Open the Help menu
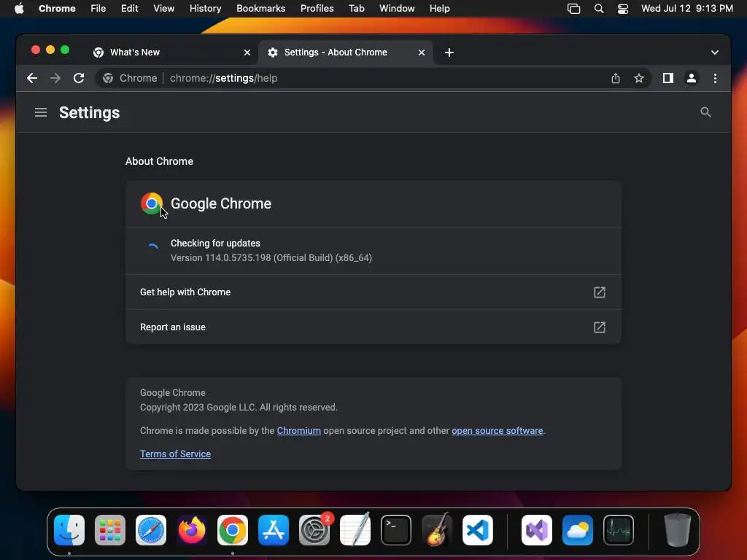 click(x=439, y=9)
